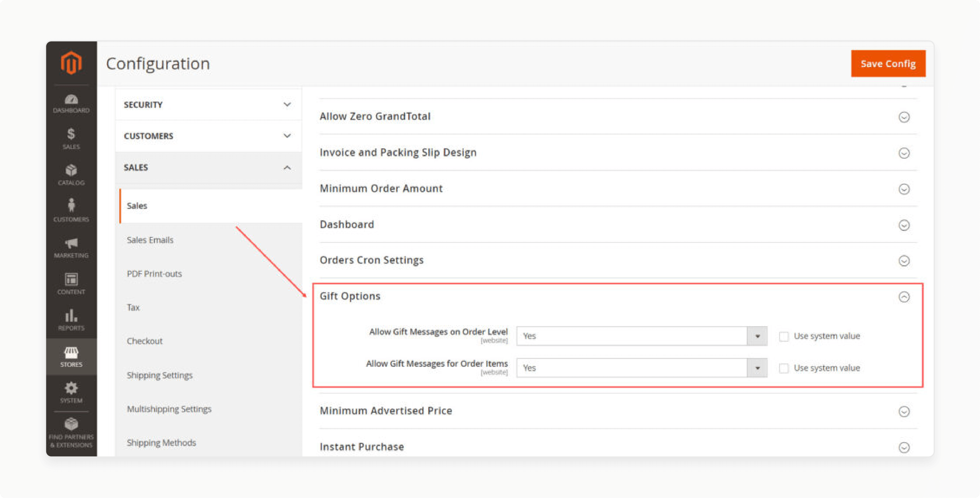The width and height of the screenshot is (980, 498).
Task: Open the Dashboard sidebar icon
Action: (71, 104)
